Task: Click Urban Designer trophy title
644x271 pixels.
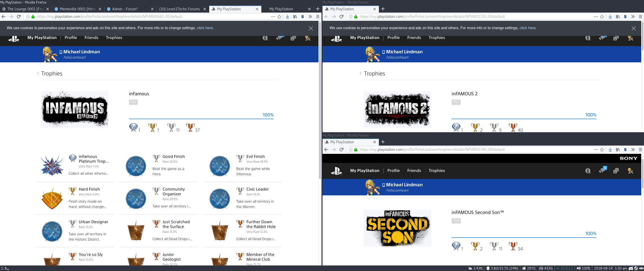Action: [x=93, y=222]
